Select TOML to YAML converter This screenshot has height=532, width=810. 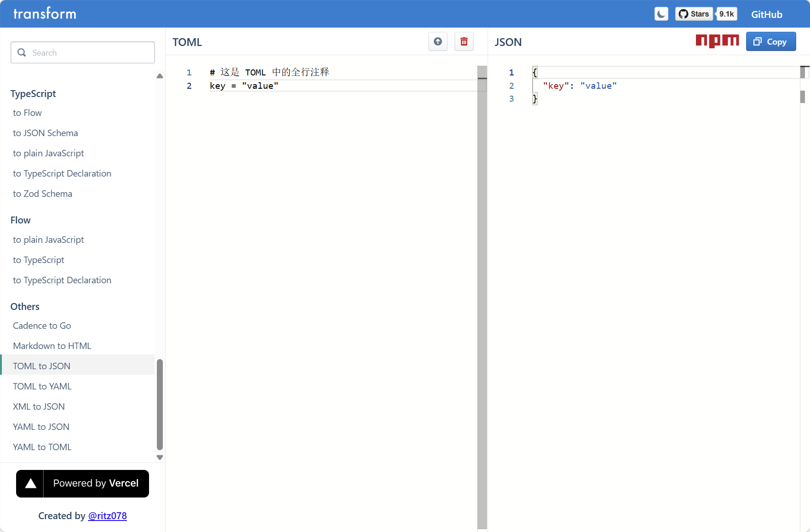click(x=42, y=386)
